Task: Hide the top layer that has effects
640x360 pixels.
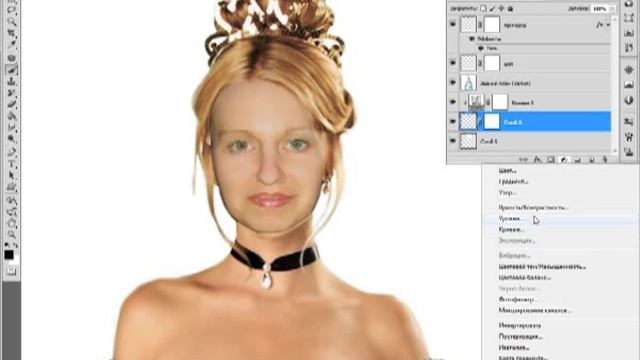Action: pyautogui.click(x=453, y=24)
